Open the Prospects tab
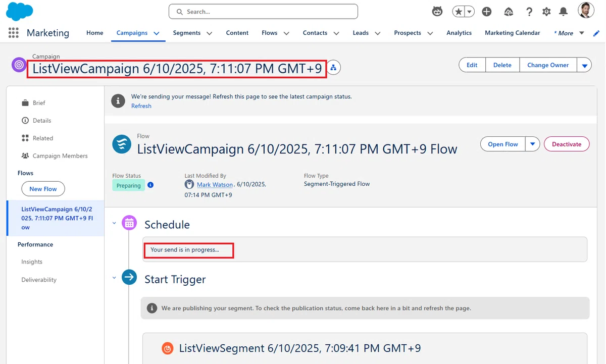Image resolution: width=606 pixels, height=364 pixels. tap(408, 33)
